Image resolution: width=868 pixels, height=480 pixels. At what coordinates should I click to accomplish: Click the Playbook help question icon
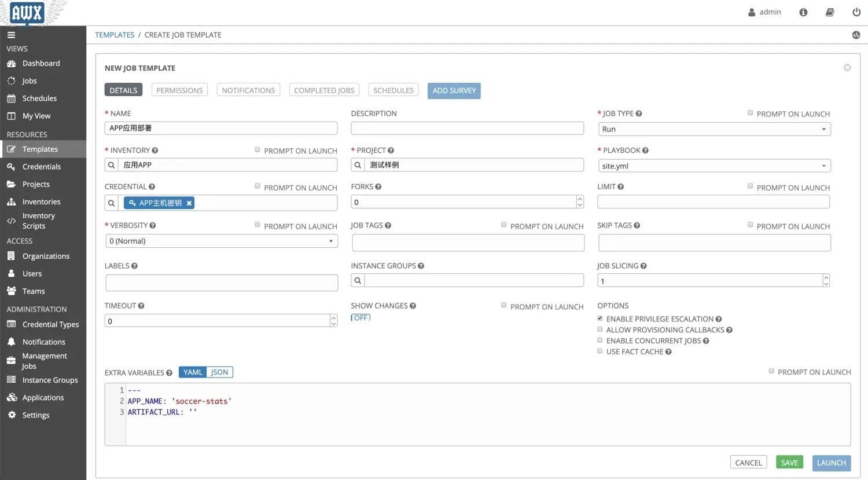pos(645,151)
